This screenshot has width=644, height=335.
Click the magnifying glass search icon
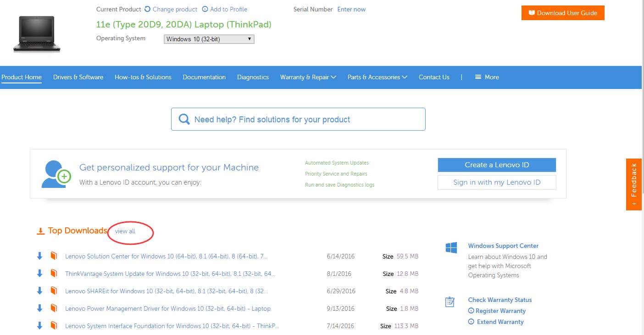184,119
